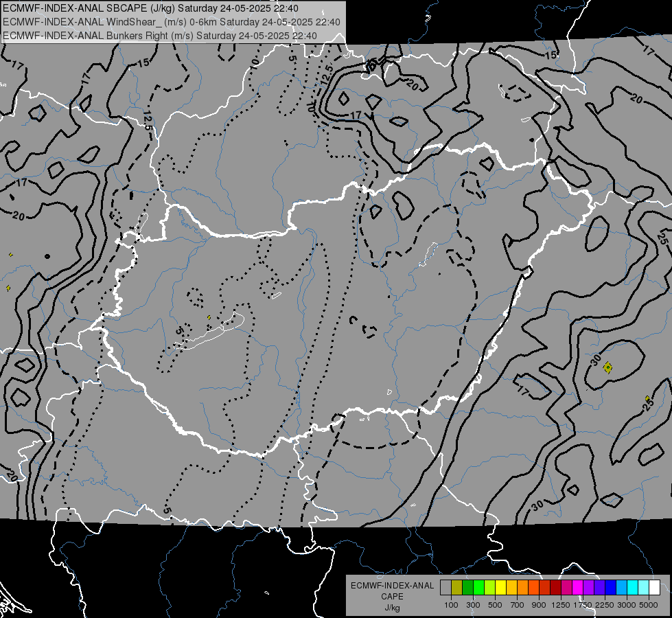Viewport: 672px width, 618px height.
Task: Click the 900 legend value
Action: point(539,605)
